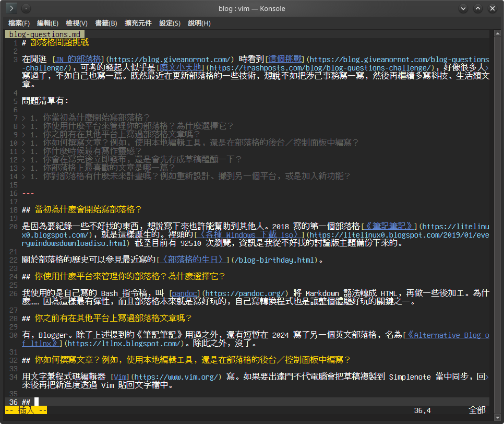Click the https://ltlnx.blogspot.com/ URL text
The width and height of the screenshot is (504, 424).
pyautogui.click(x=124, y=343)
